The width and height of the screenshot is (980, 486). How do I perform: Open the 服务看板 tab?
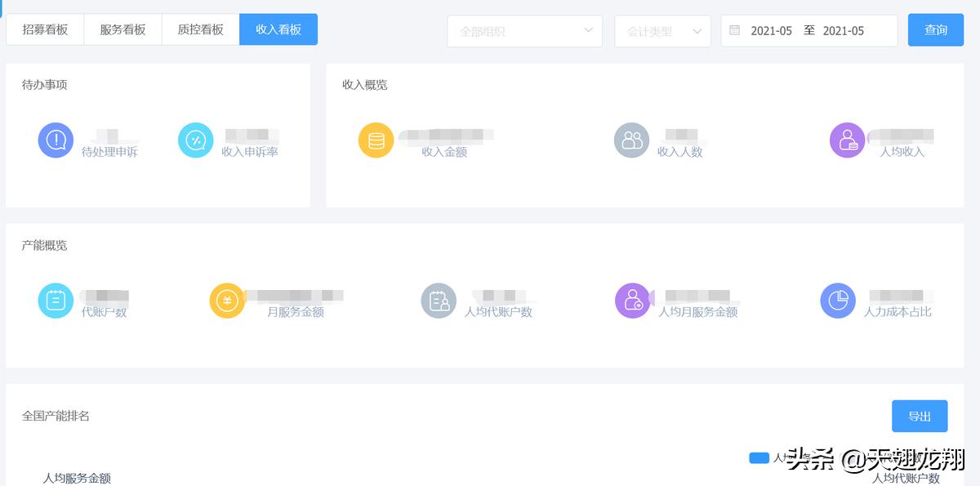tap(122, 29)
